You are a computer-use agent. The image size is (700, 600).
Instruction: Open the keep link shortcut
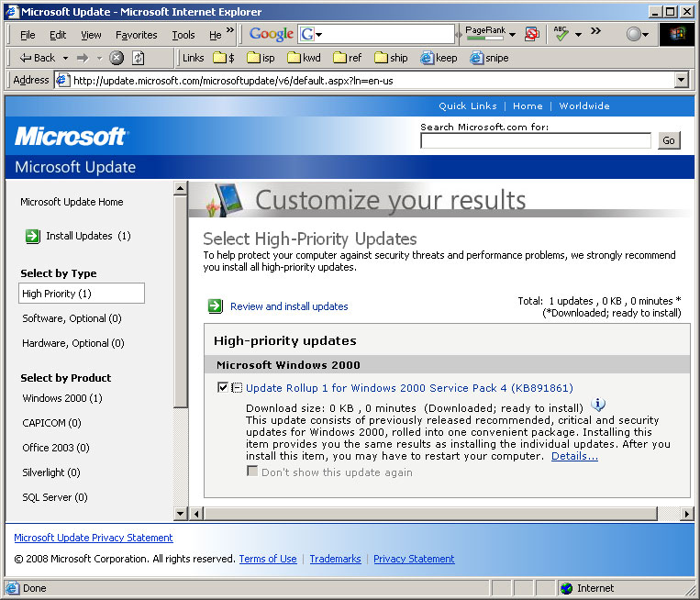[439, 58]
